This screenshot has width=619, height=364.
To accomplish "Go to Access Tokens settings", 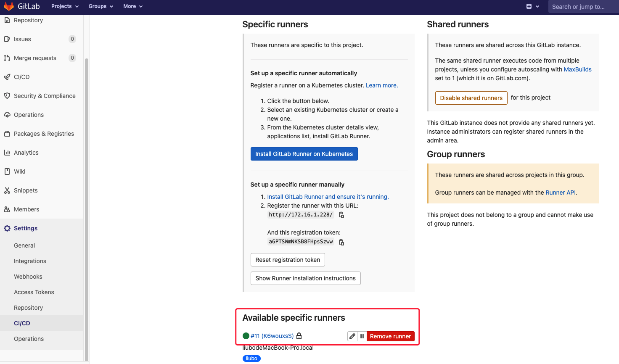I will pos(34,292).
